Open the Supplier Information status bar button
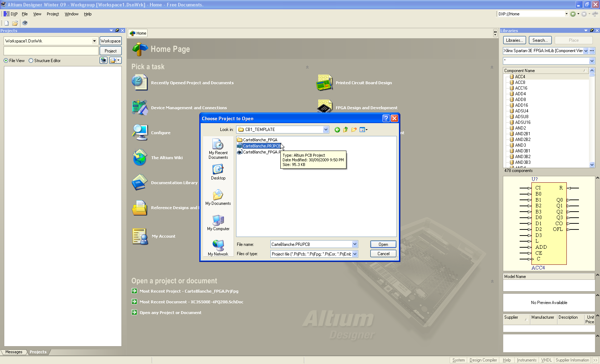 click(x=572, y=360)
